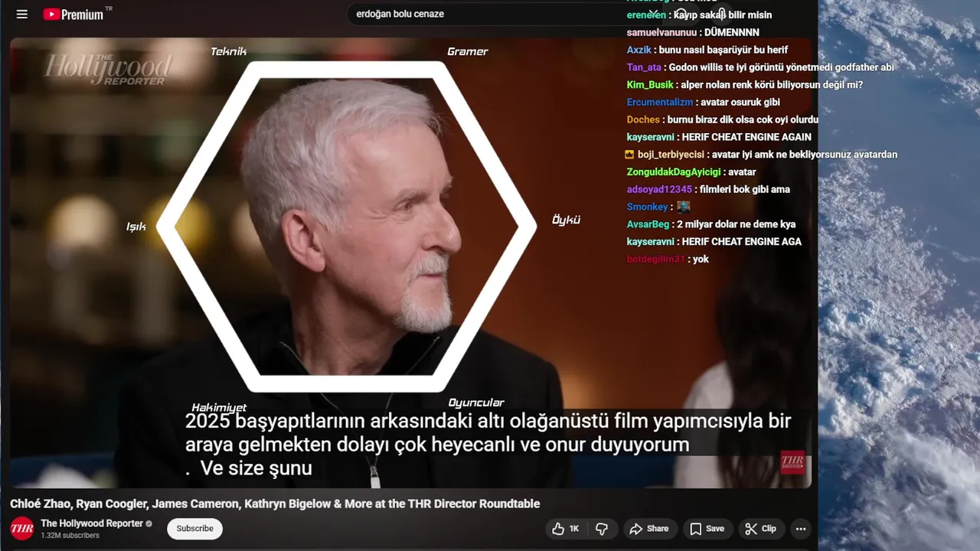This screenshot has width=980, height=551.
Task: Click the badge icon beside boji_terbiyecisi
Action: pyautogui.click(x=629, y=155)
